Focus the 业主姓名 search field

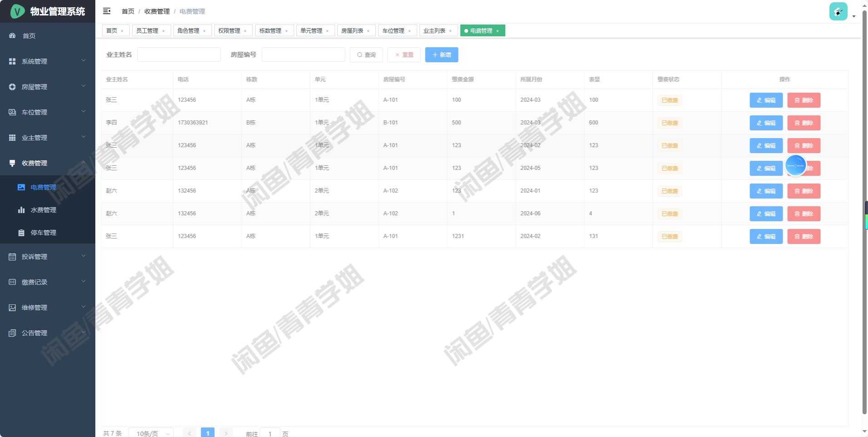tap(179, 55)
